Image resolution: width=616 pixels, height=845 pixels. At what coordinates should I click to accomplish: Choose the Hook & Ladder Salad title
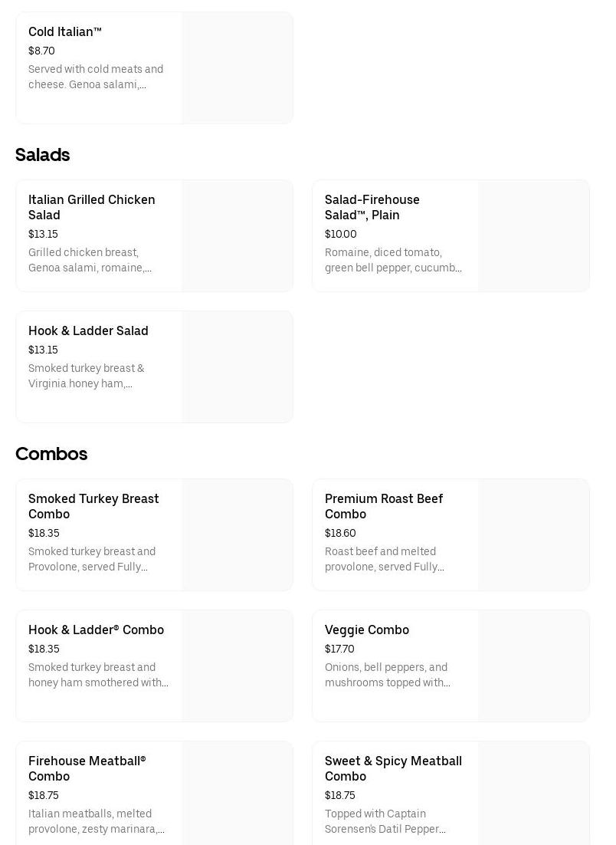[88, 331]
